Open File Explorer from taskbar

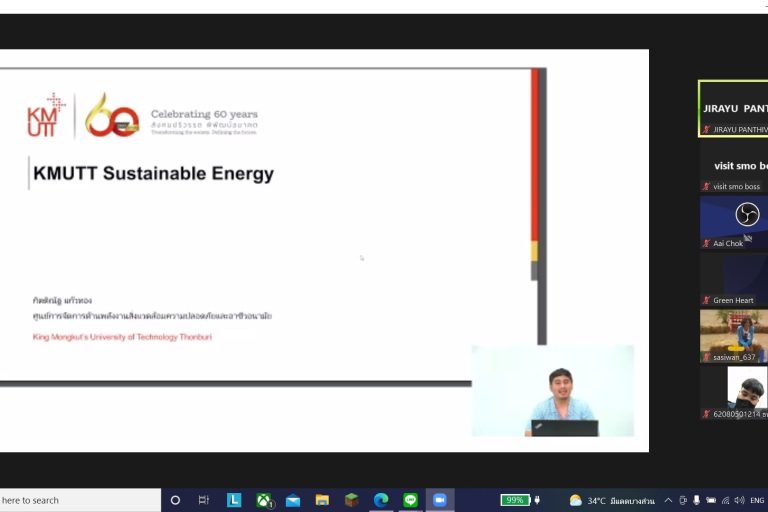pyautogui.click(x=322, y=500)
